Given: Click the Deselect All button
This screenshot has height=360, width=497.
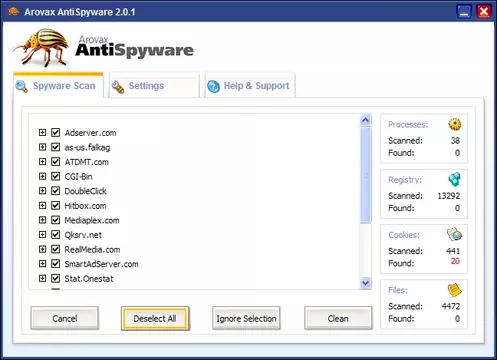Looking at the screenshot, I should [155, 318].
